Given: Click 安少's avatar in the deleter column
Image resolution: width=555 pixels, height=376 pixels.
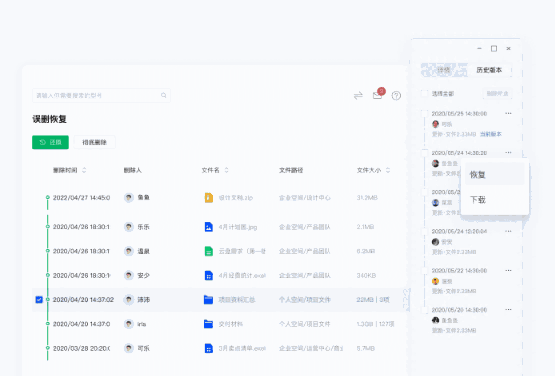Looking at the screenshot, I should (x=129, y=275).
